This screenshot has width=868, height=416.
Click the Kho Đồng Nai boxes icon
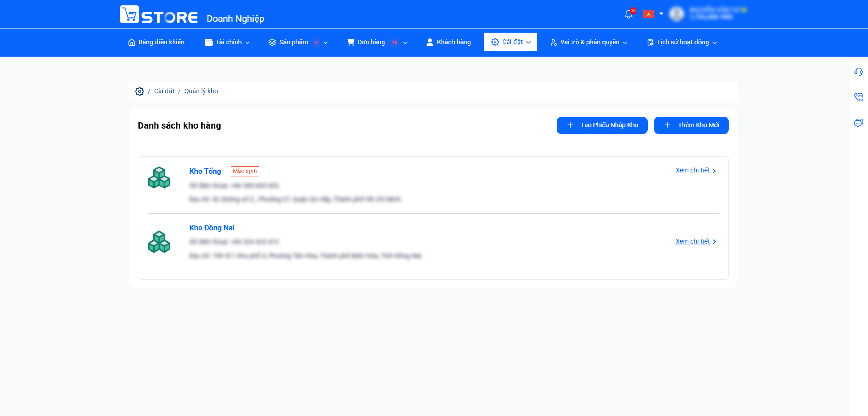point(159,242)
